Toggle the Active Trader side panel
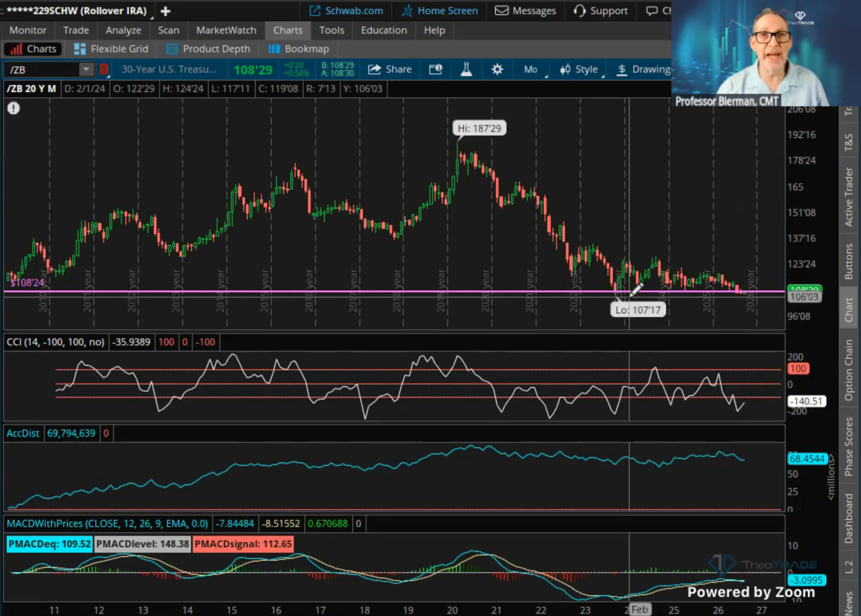This screenshot has width=861, height=616. (849, 197)
